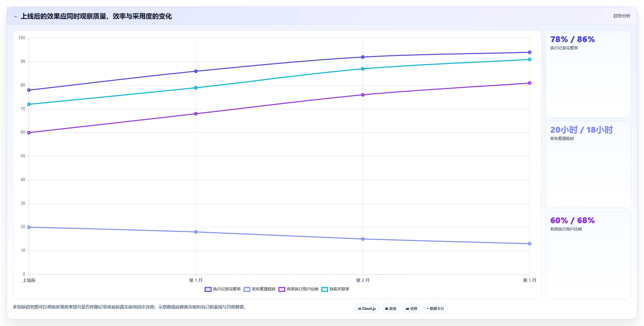Click the slide title 上线后的效果应同时观察质量
The image size is (644, 326).
pyautogui.click(x=96, y=16)
